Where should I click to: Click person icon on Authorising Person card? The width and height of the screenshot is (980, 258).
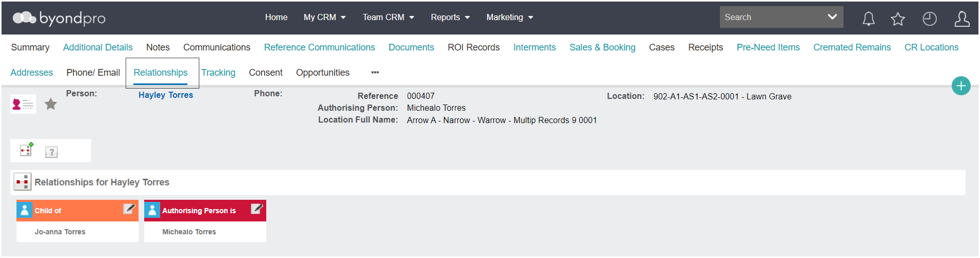(152, 210)
